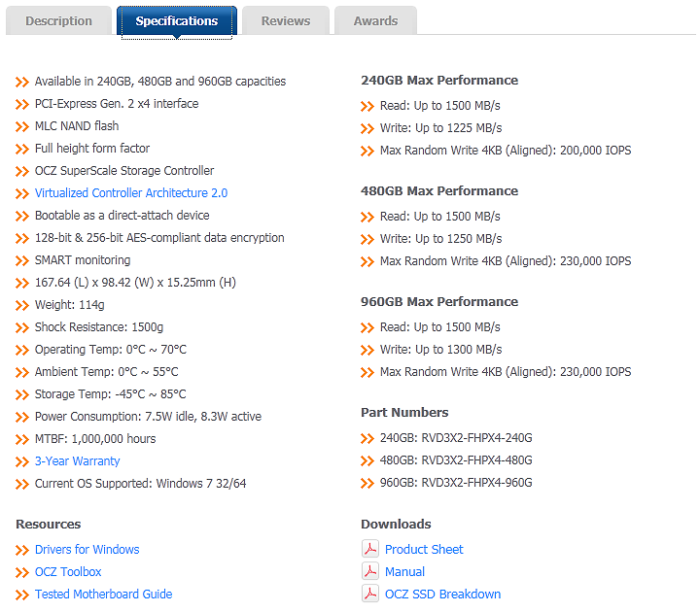
Task: Click the orange arrow beside OCZ Toolbox
Action: (22, 572)
